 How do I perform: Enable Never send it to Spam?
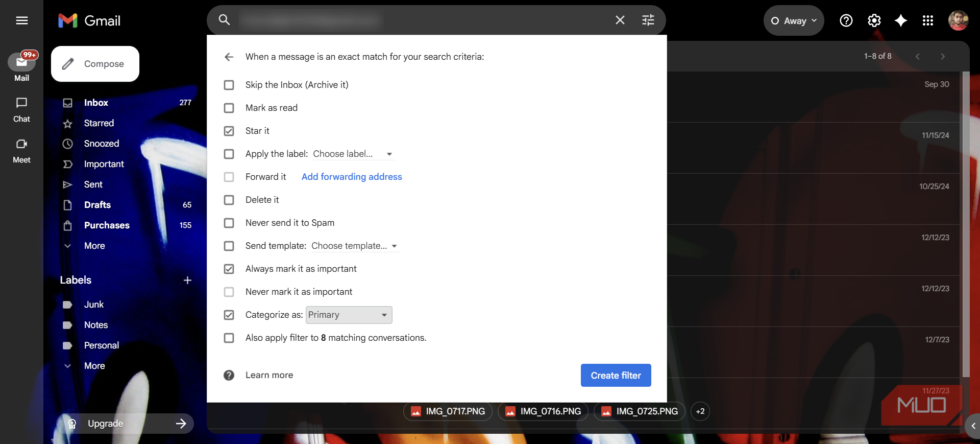229,223
